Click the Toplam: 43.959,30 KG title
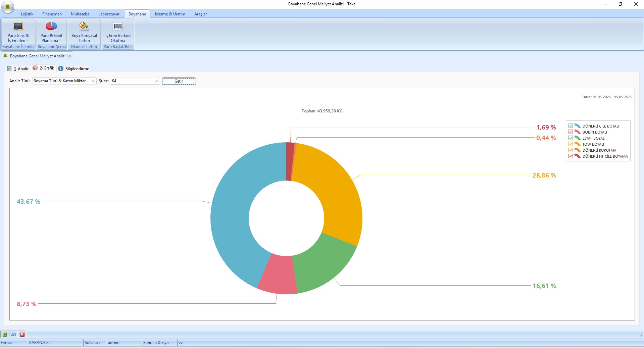644x348 pixels. click(322, 111)
